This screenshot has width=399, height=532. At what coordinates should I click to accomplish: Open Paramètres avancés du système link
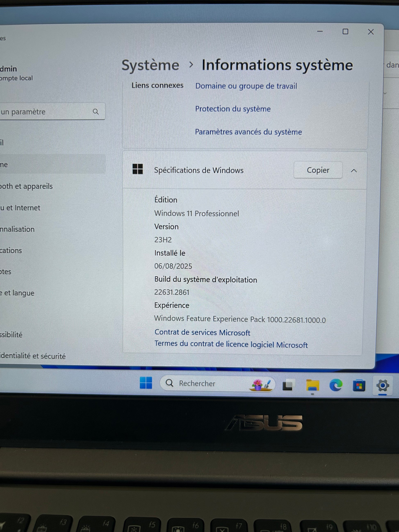[x=248, y=132]
